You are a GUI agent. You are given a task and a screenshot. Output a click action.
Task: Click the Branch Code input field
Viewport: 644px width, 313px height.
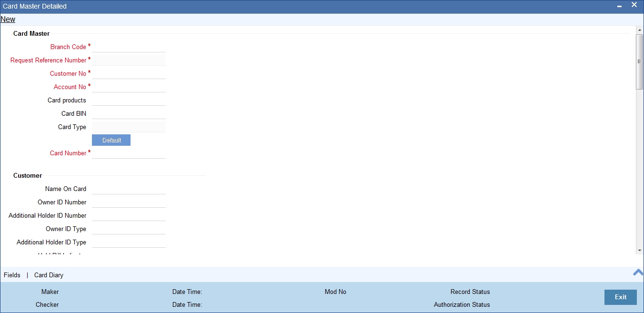point(129,47)
